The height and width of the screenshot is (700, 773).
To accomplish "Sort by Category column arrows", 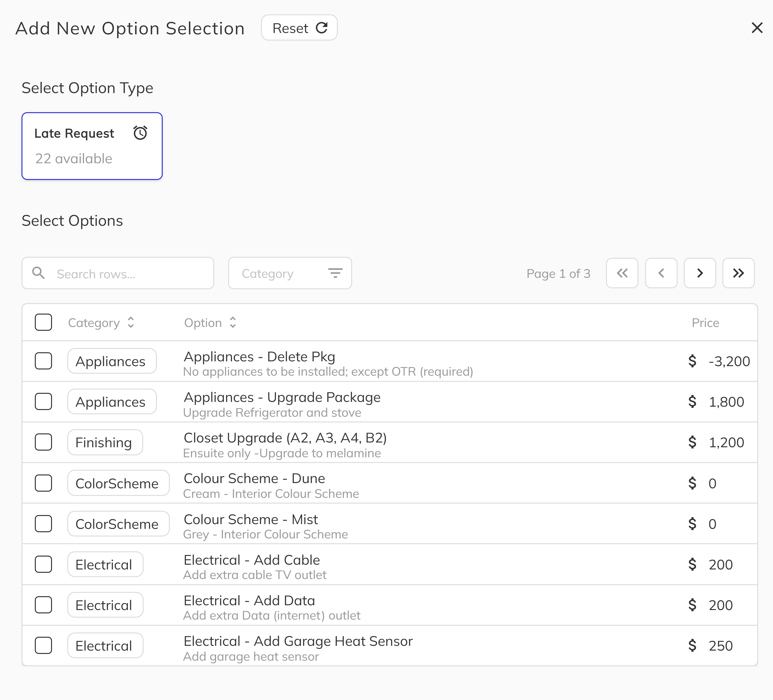I will point(131,323).
